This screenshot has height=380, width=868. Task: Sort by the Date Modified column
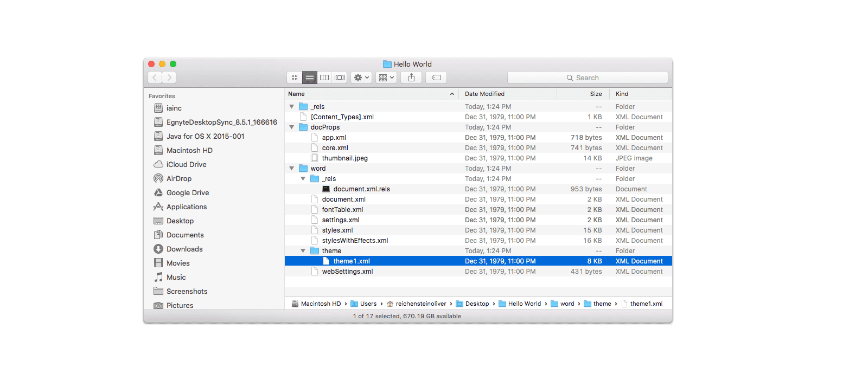[x=484, y=94]
